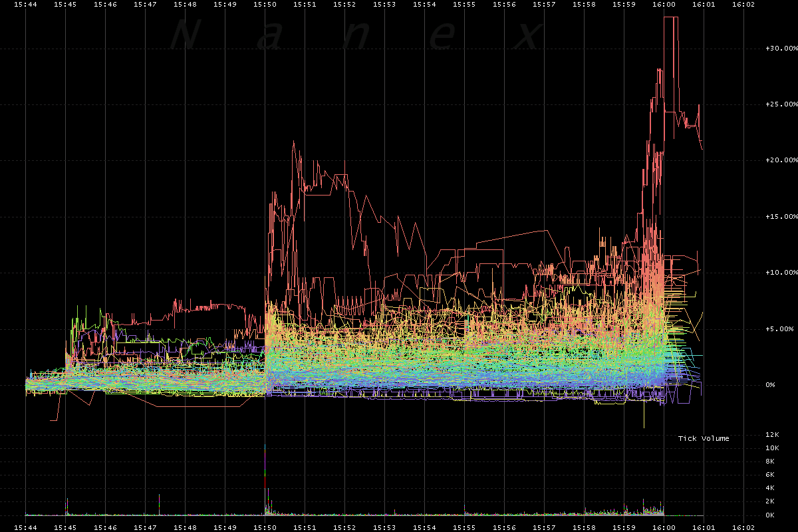
Task: Click the 0K volume axis label
Action: 770,515
